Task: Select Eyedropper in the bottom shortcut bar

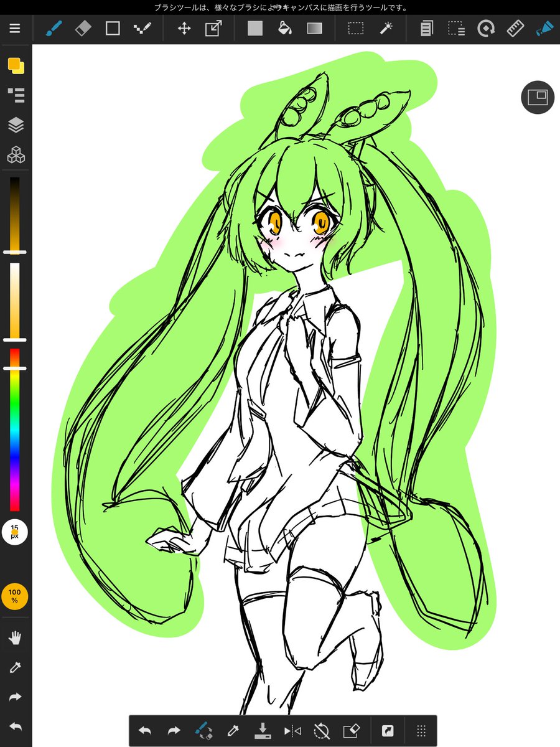Action: (x=233, y=731)
